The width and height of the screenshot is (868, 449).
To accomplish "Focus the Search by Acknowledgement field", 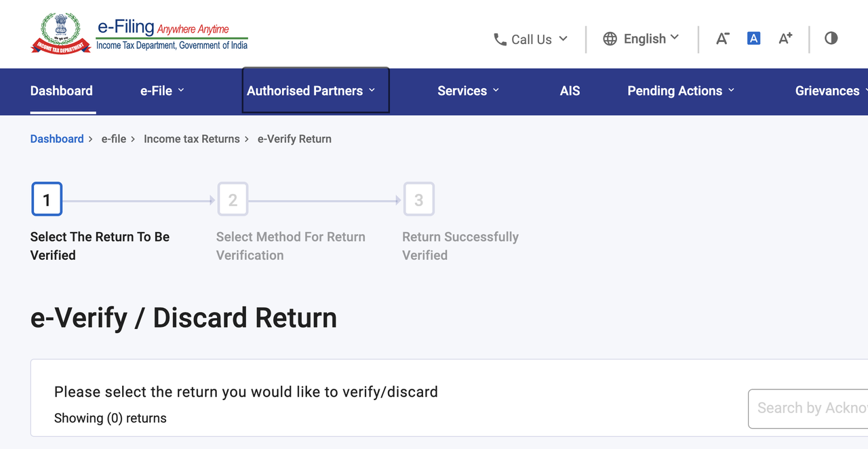I will [808, 408].
